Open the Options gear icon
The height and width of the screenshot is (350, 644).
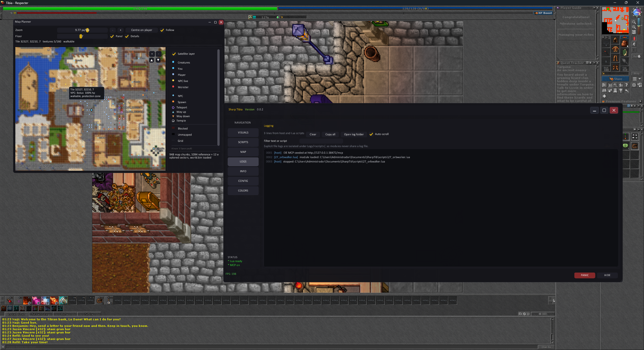coord(634,85)
